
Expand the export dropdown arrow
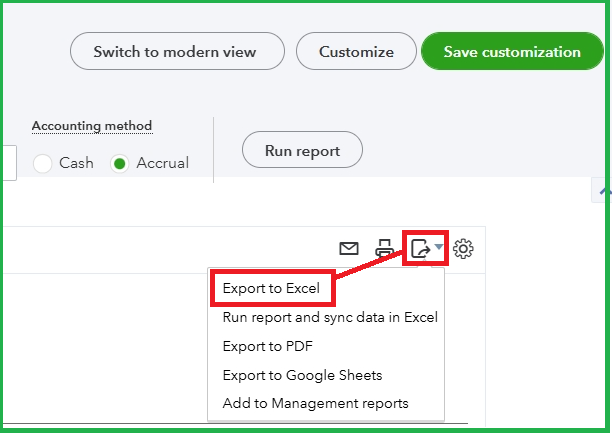pos(439,247)
